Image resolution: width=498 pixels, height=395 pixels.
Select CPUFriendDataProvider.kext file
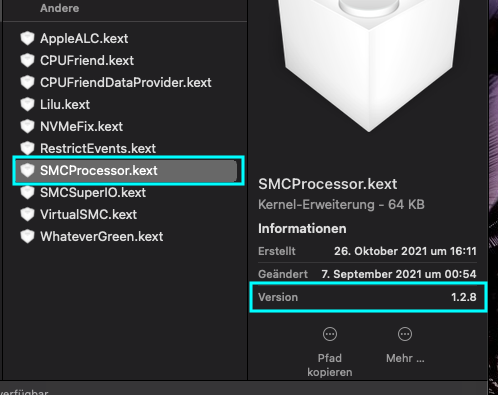coord(126,82)
